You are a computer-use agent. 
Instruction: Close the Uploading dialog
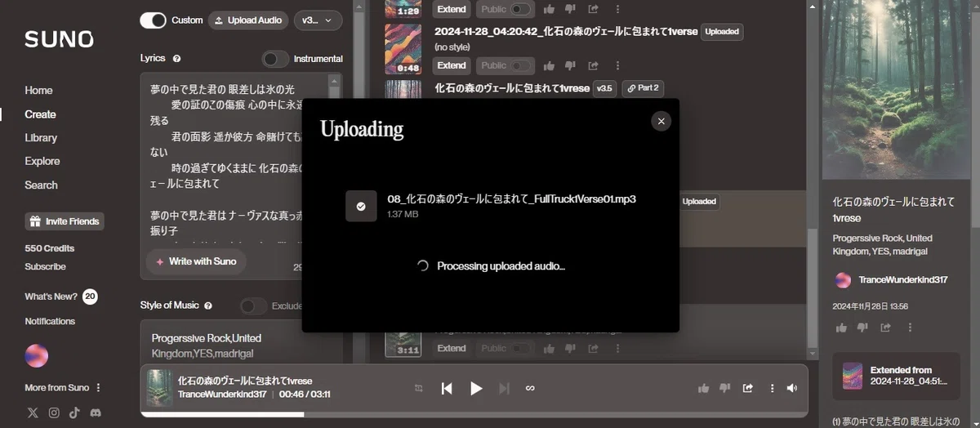(661, 121)
